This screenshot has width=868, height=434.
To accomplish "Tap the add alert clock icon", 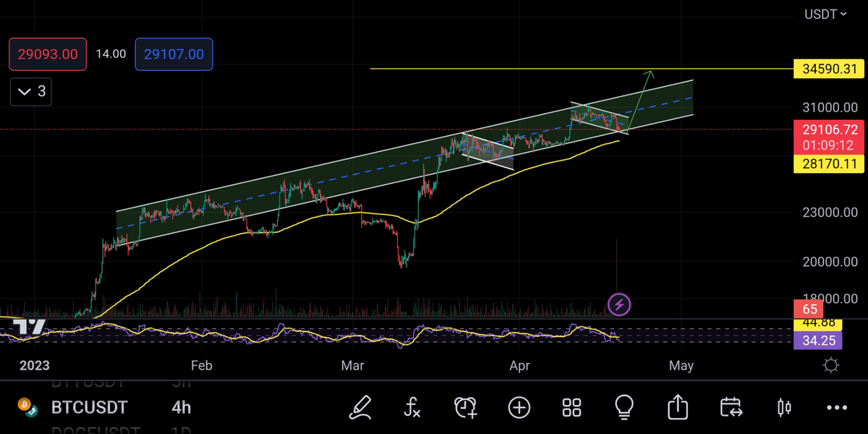I will 466,407.
